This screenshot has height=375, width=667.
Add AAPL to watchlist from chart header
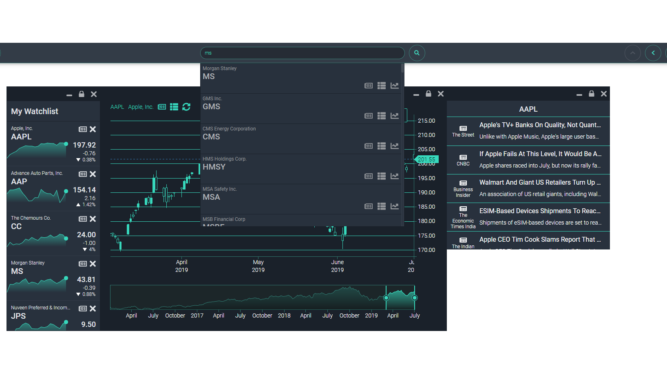pyautogui.click(x=174, y=107)
